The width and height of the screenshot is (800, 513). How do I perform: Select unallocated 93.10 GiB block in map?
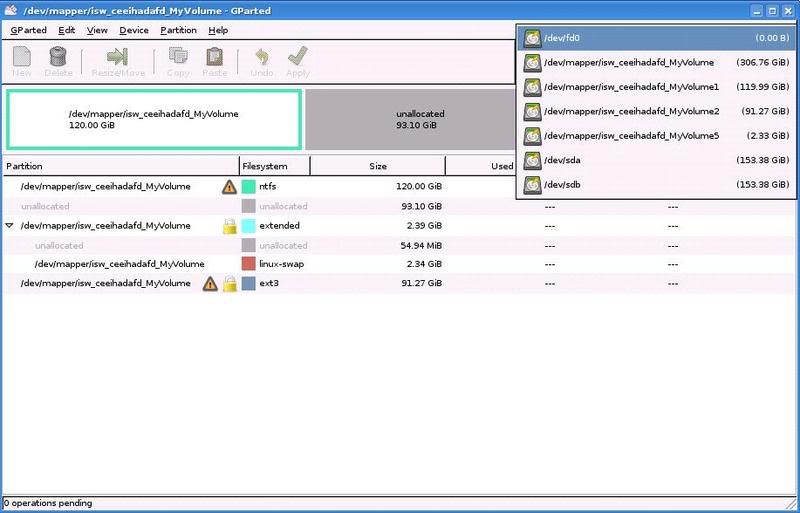(410, 120)
